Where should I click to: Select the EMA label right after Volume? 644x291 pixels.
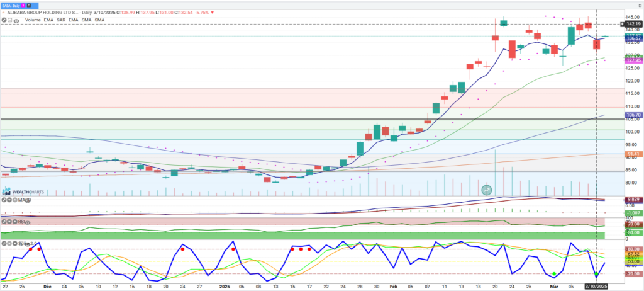pos(48,20)
